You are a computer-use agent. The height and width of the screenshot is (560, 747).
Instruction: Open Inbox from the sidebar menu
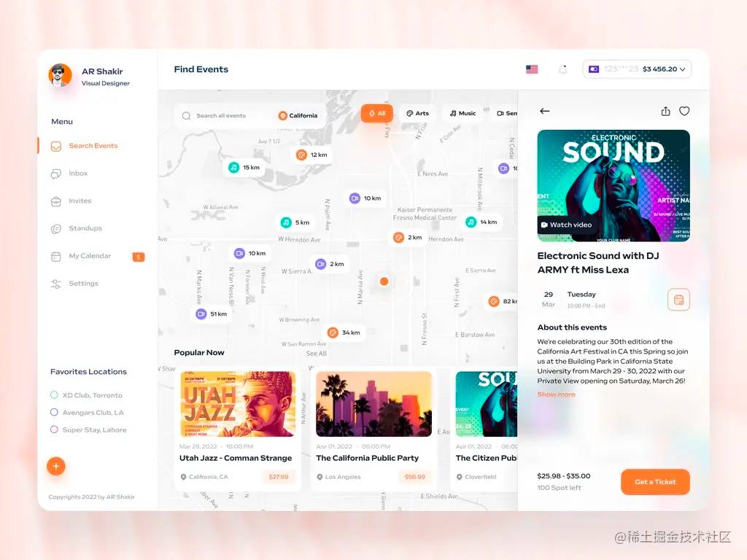click(x=78, y=174)
